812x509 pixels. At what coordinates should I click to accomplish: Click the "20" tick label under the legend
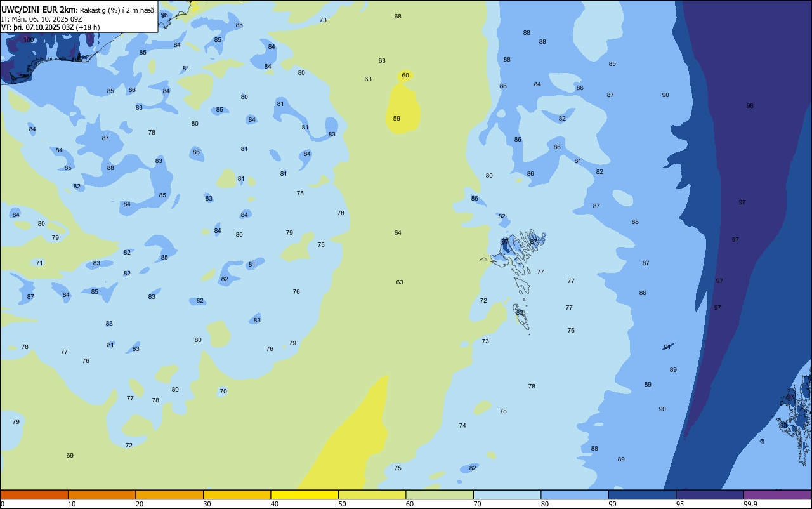[140, 504]
